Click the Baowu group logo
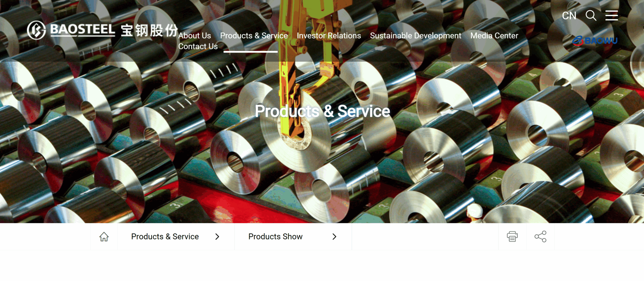The height and width of the screenshot is (281, 644). point(595,41)
